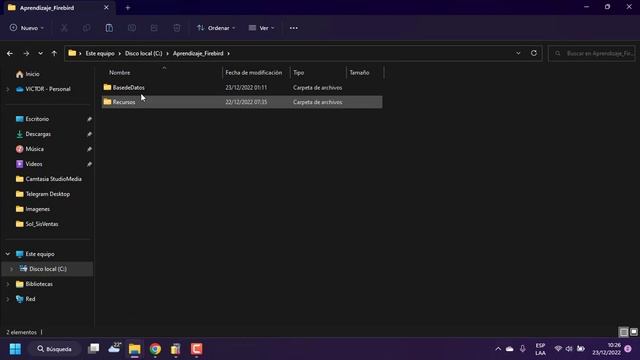Screen dimensions: 640x360
Task: Open Camtasia from the taskbar
Action: (196, 349)
